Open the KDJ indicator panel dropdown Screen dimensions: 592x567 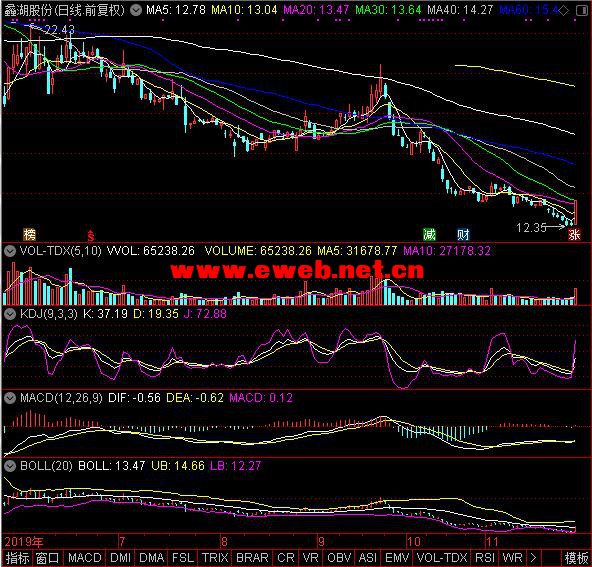pos(10,314)
